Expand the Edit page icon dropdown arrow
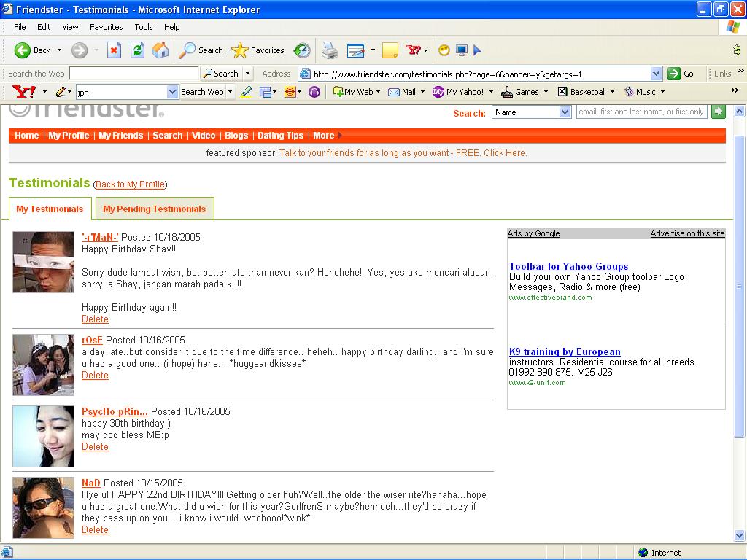Viewport: 747px width, 560px height. 373,50
